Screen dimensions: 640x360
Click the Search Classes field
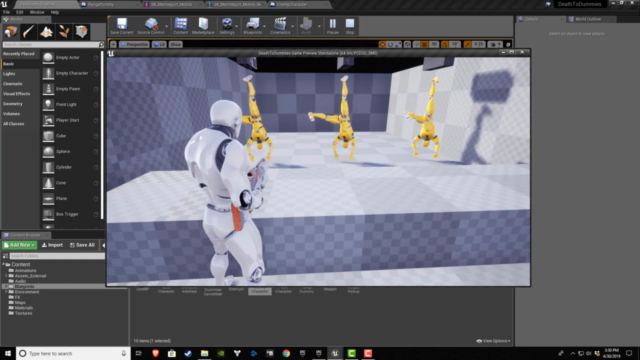[x=51, y=44]
